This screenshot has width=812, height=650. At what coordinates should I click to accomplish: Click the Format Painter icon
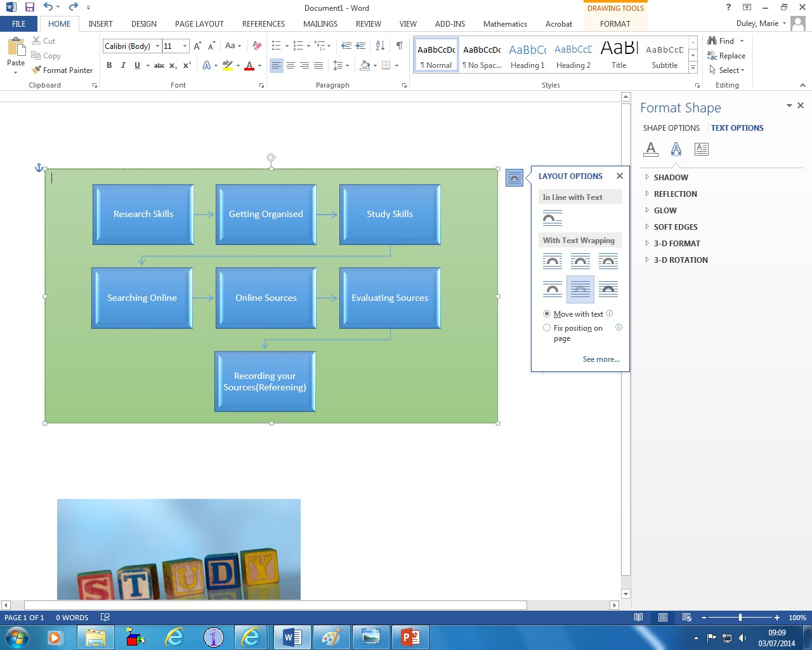(36, 70)
